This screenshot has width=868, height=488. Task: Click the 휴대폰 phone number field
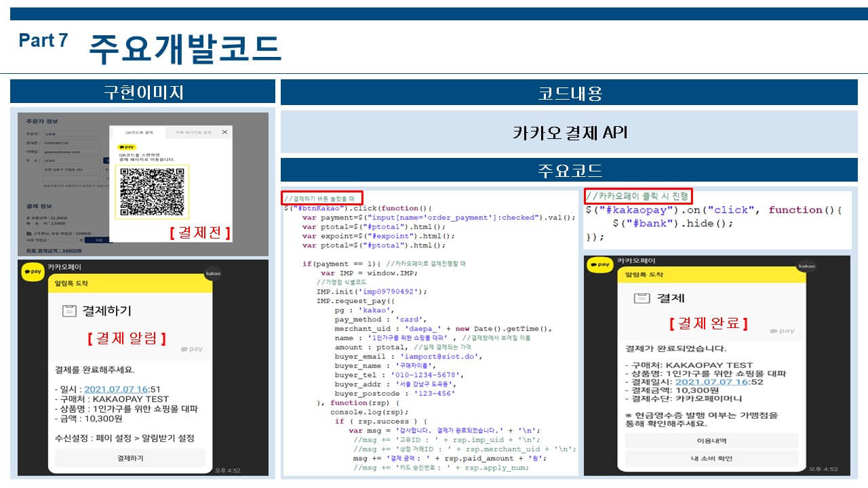click(72, 143)
